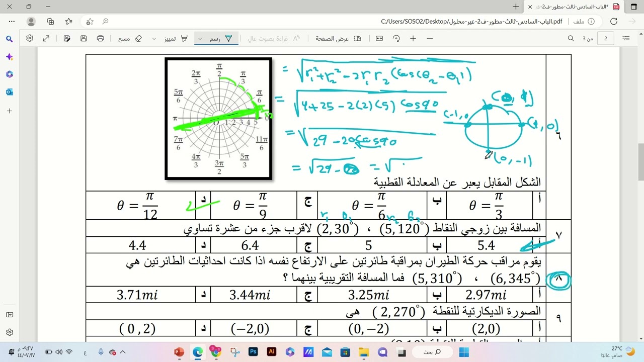Open PowerPoint from the taskbar
The image size is (644, 362).
[x=179, y=352]
